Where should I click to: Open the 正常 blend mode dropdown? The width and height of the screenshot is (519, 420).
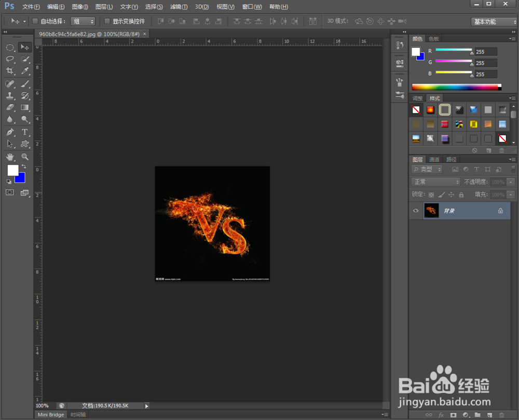435,182
